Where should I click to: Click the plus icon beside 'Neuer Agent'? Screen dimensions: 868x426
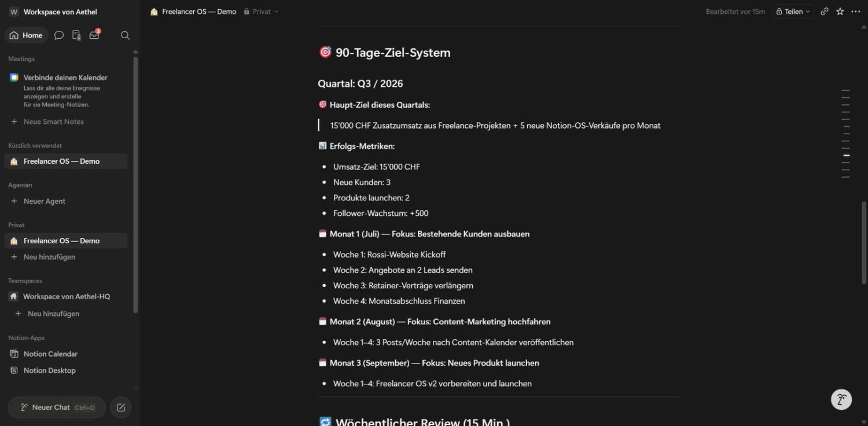pyautogui.click(x=14, y=201)
